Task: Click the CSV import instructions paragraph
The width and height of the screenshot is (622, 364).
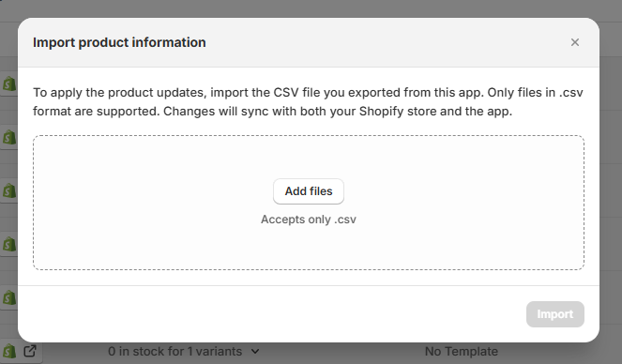Action: point(308,102)
